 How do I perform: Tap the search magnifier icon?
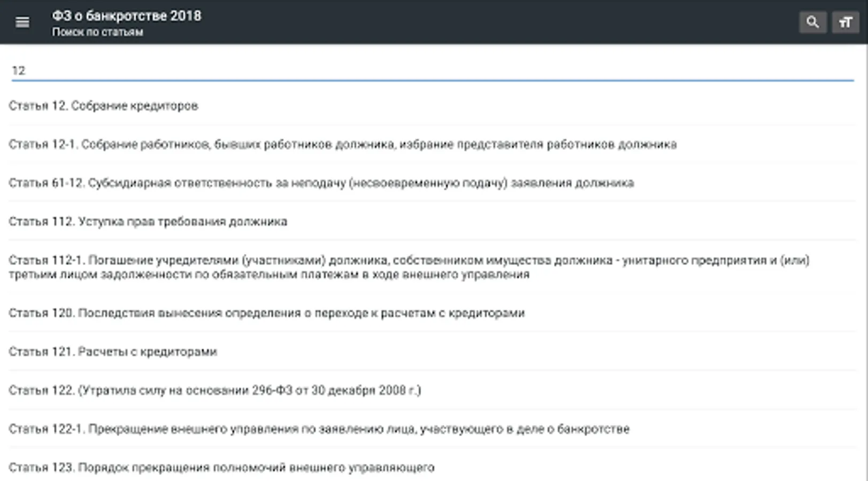(x=812, y=22)
